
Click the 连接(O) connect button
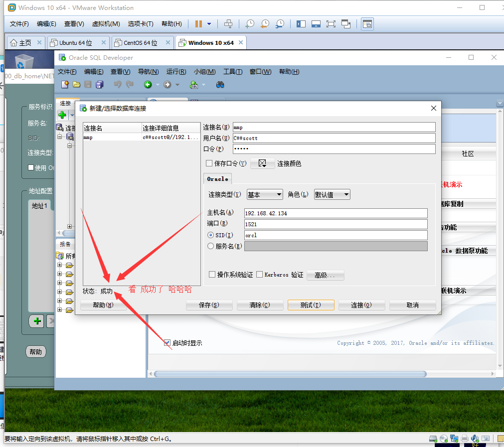361,305
